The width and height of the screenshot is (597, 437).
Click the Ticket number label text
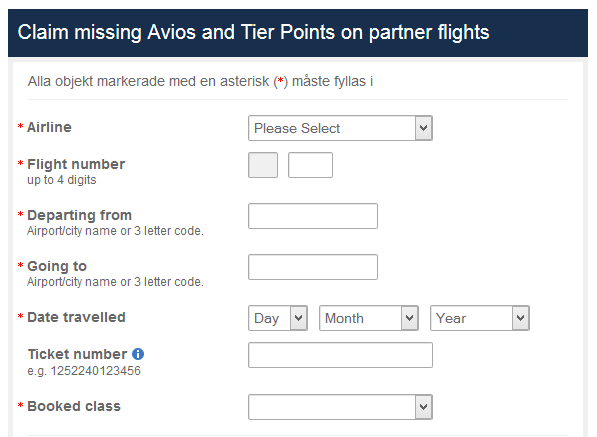click(x=77, y=354)
